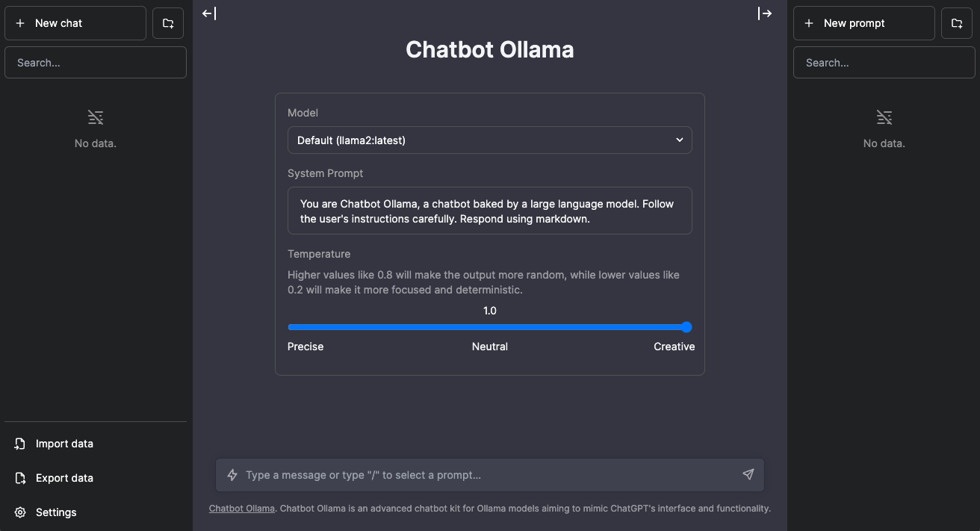980x531 pixels.
Task: Click the new chat folder icon
Action: tap(168, 24)
